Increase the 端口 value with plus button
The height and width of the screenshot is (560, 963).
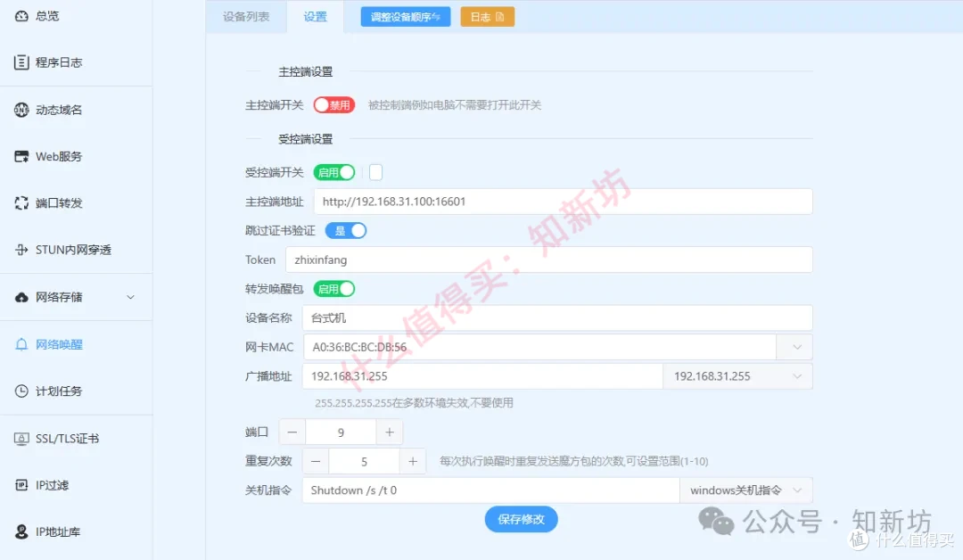point(390,432)
